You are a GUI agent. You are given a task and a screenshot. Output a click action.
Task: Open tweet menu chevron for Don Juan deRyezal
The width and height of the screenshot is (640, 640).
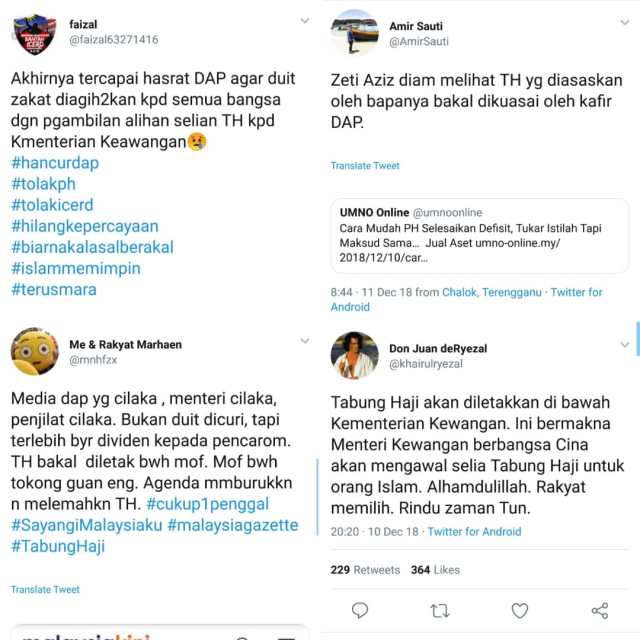[624, 344]
